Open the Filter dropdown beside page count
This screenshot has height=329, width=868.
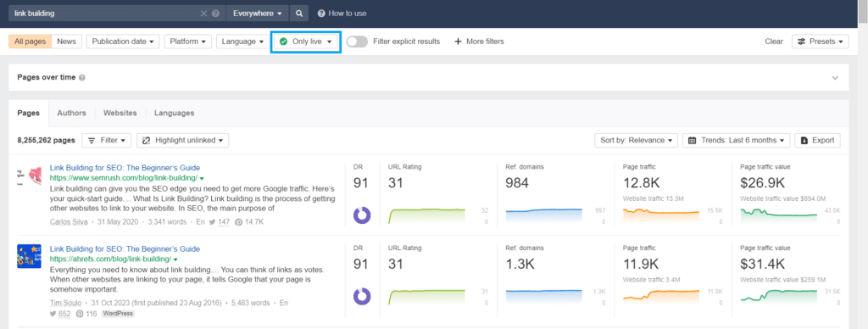tap(106, 141)
